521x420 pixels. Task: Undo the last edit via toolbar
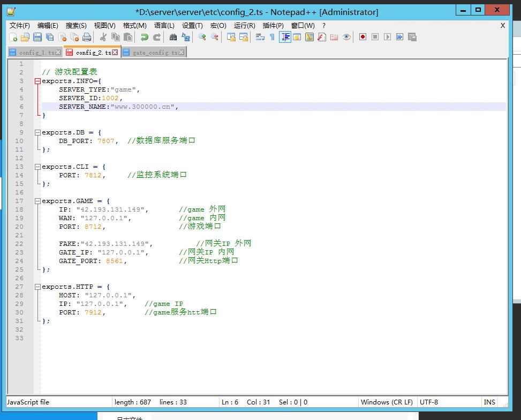144,37
